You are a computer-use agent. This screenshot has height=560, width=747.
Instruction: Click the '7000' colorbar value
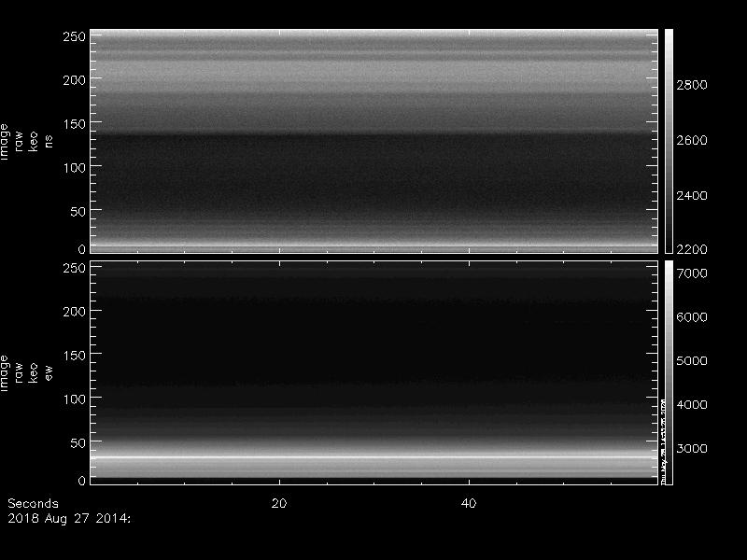[692, 273]
